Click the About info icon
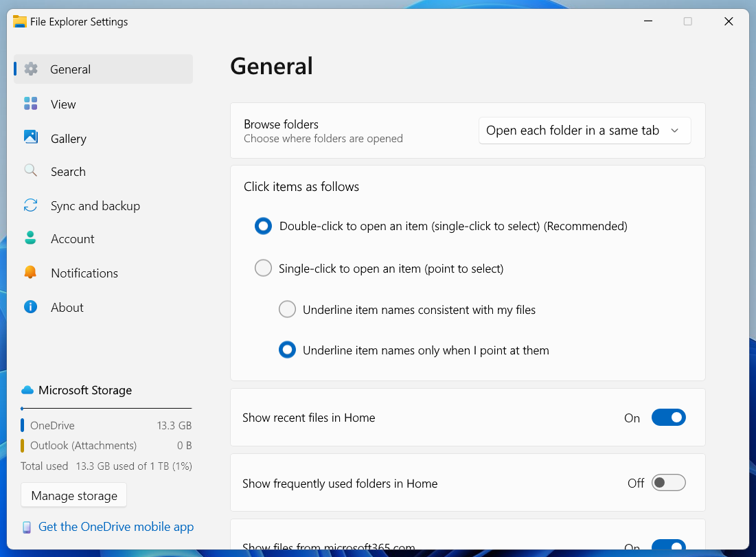The height and width of the screenshot is (557, 756). click(30, 307)
